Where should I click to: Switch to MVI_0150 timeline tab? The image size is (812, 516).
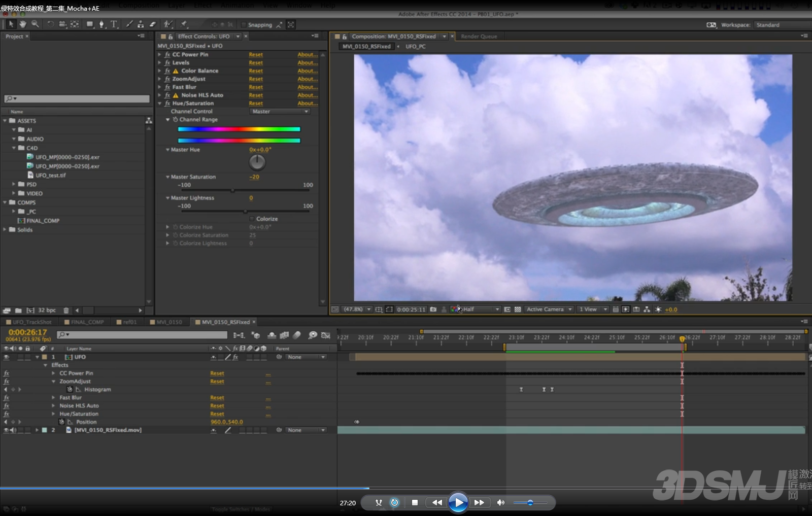[x=166, y=322]
